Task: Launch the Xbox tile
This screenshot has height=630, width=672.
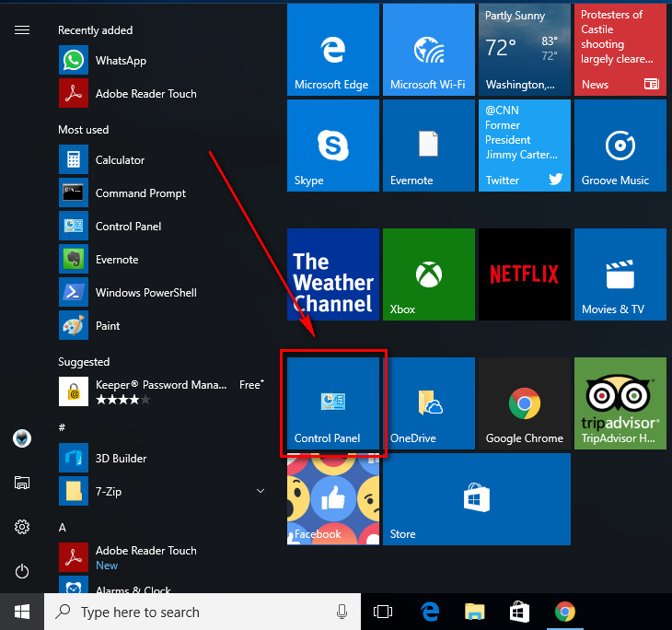Action: click(429, 274)
